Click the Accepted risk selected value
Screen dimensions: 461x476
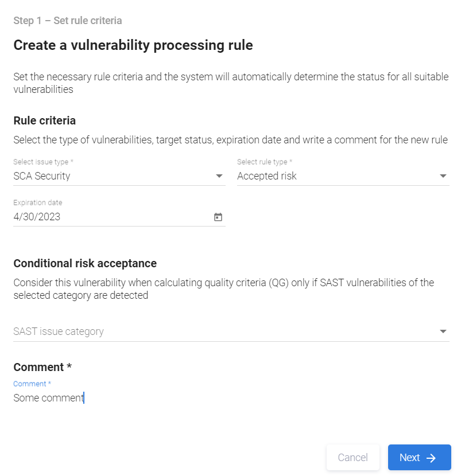pyautogui.click(x=267, y=176)
